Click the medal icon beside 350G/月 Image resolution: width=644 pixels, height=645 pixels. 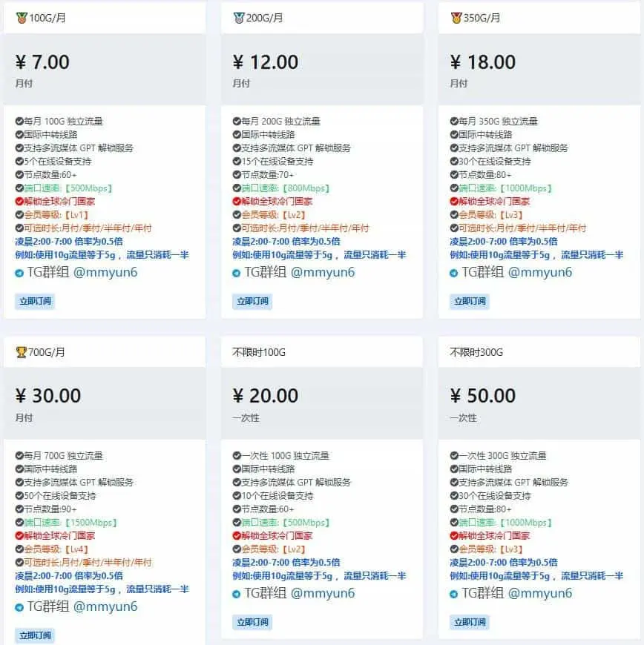click(456, 18)
